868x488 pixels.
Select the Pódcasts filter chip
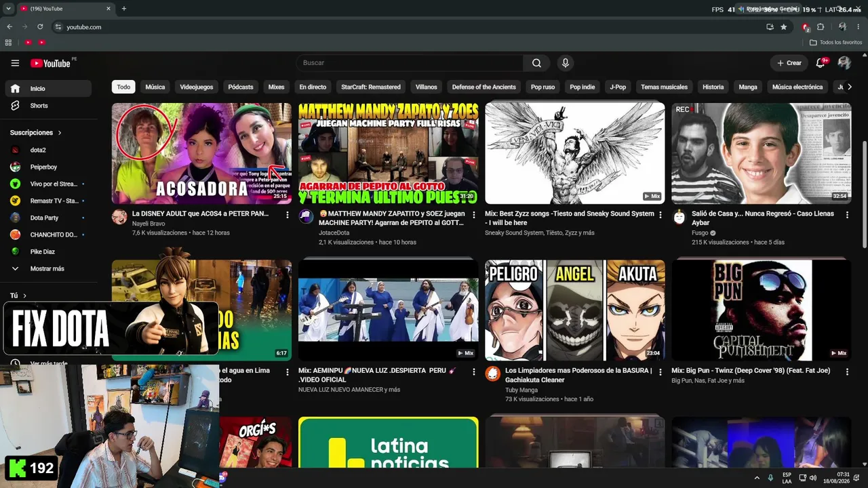tap(241, 87)
